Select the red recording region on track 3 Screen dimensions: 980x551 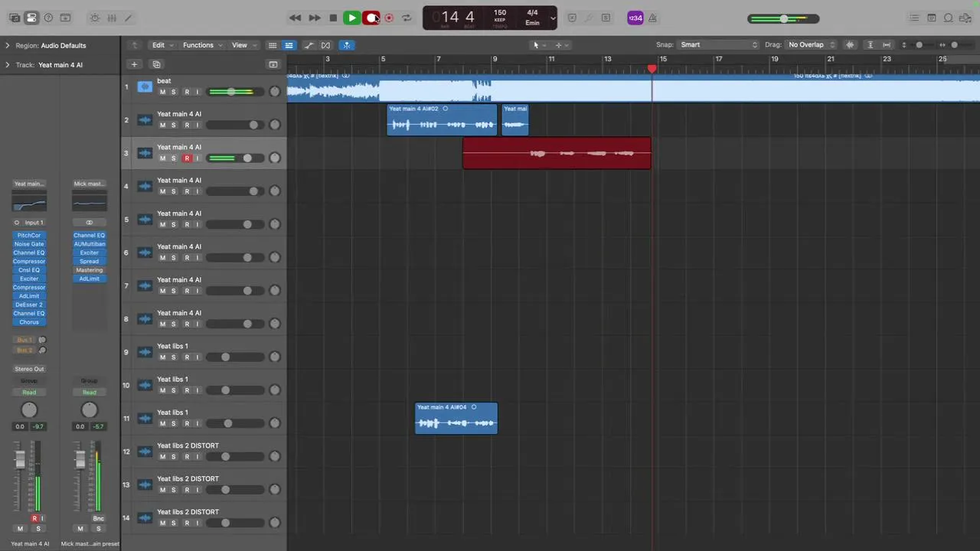click(557, 153)
